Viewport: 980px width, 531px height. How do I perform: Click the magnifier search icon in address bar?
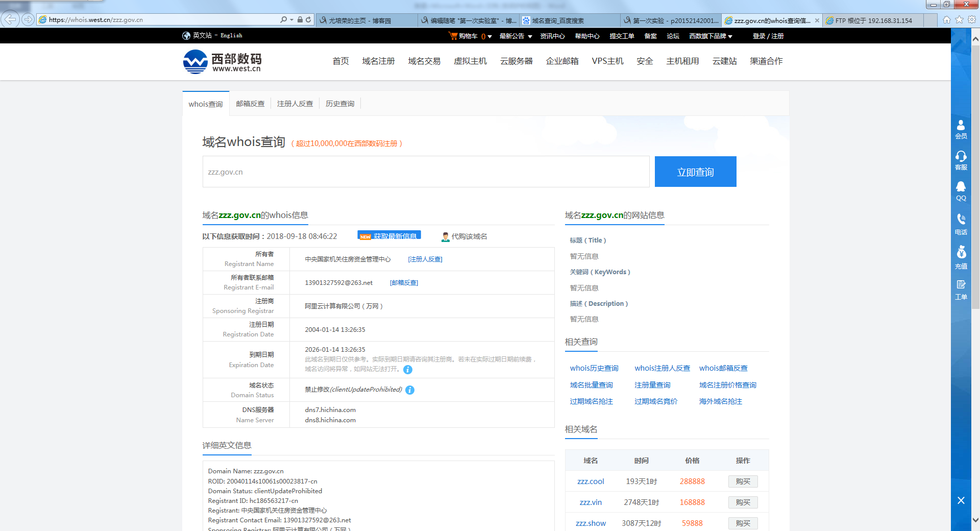(x=283, y=20)
